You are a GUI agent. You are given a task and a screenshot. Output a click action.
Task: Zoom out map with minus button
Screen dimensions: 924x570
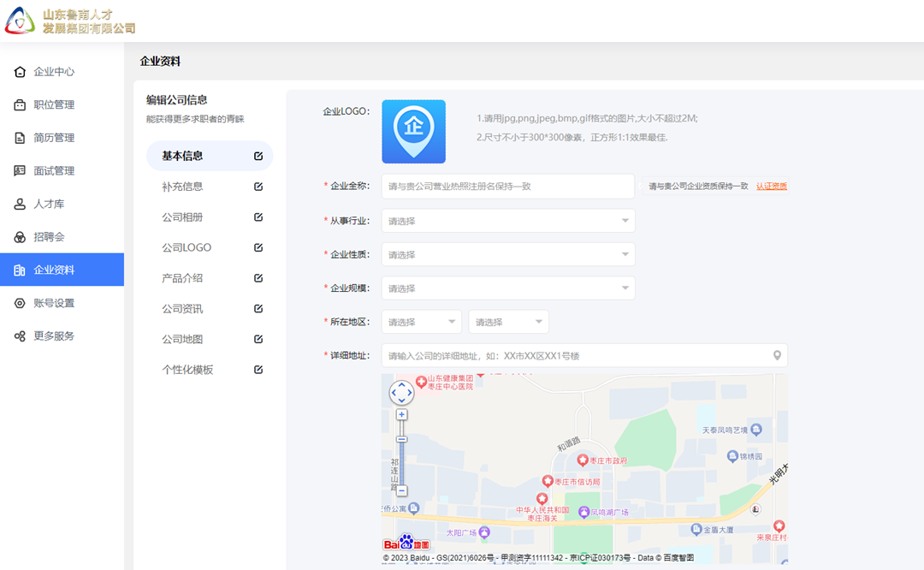click(x=401, y=490)
